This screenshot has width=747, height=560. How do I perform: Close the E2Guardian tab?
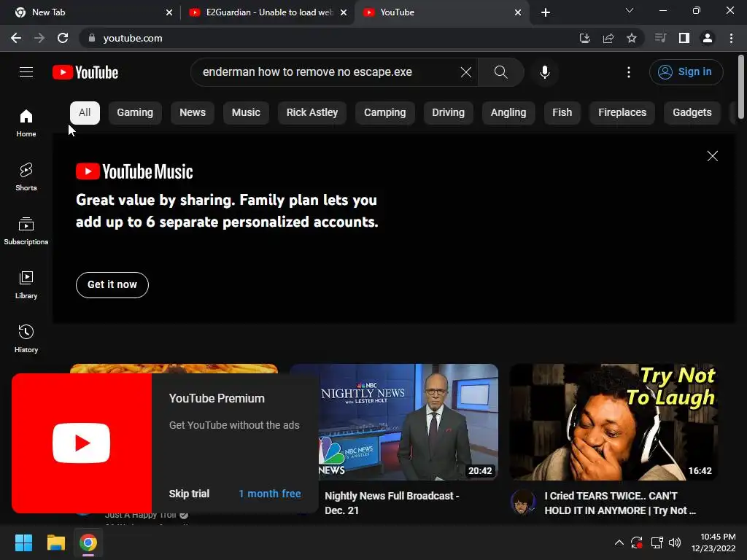coord(344,12)
